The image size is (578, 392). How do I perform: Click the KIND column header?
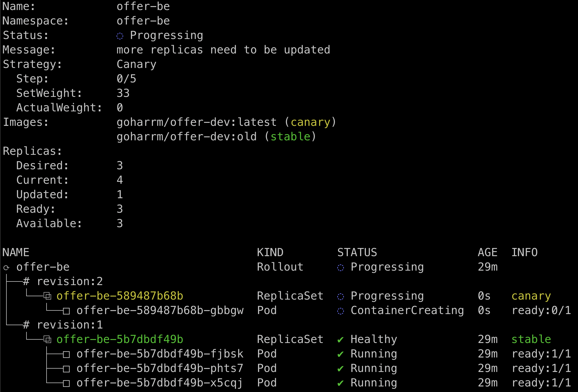270,253
